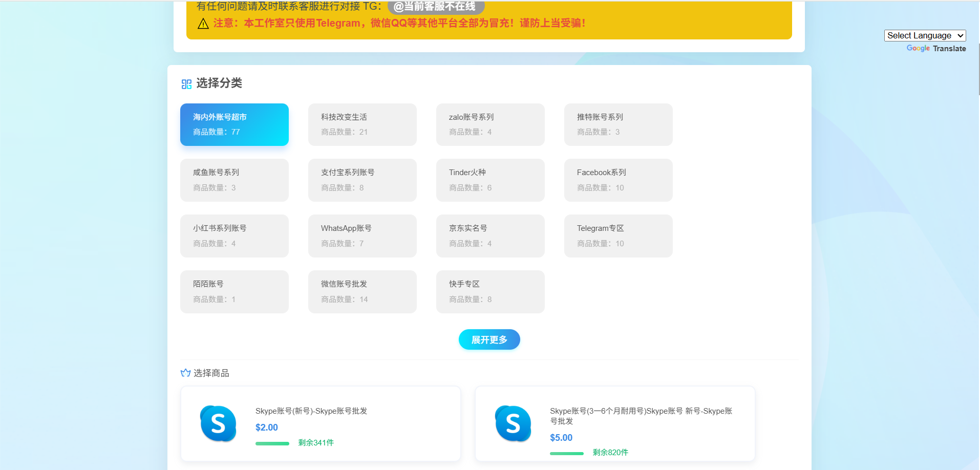Open the Skype账号(新号) product title link
This screenshot has width=980, height=470.
[311, 411]
